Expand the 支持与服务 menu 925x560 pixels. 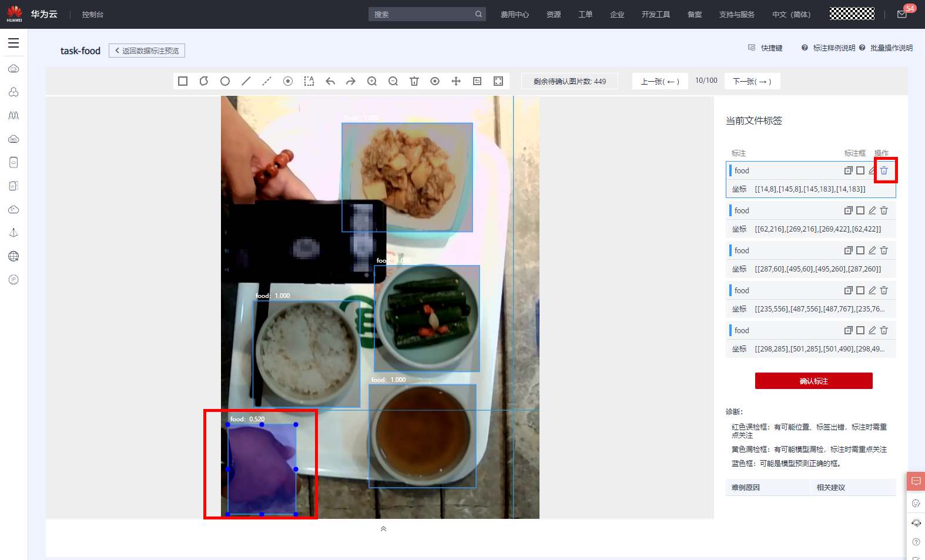[736, 15]
